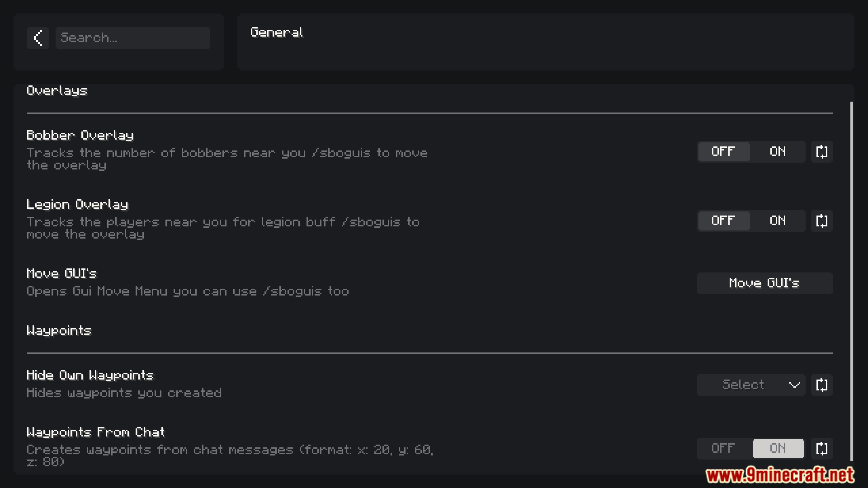The width and height of the screenshot is (868, 488).
Task: Reset the Legion Overlay setting icon
Action: (x=821, y=221)
